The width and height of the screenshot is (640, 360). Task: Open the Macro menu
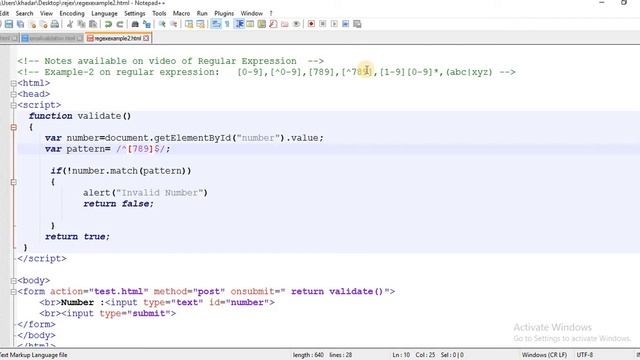coord(181,13)
